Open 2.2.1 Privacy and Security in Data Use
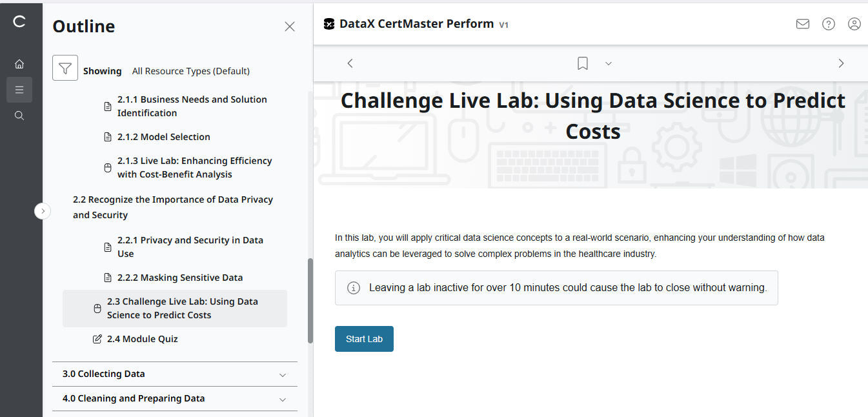868x417 pixels. click(190, 247)
